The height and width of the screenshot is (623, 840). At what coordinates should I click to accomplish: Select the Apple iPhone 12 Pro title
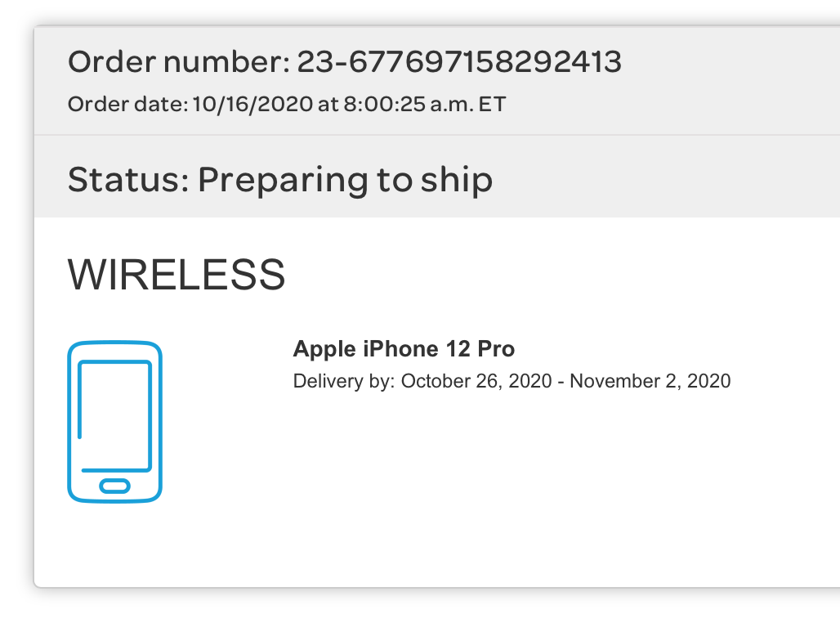tap(404, 350)
